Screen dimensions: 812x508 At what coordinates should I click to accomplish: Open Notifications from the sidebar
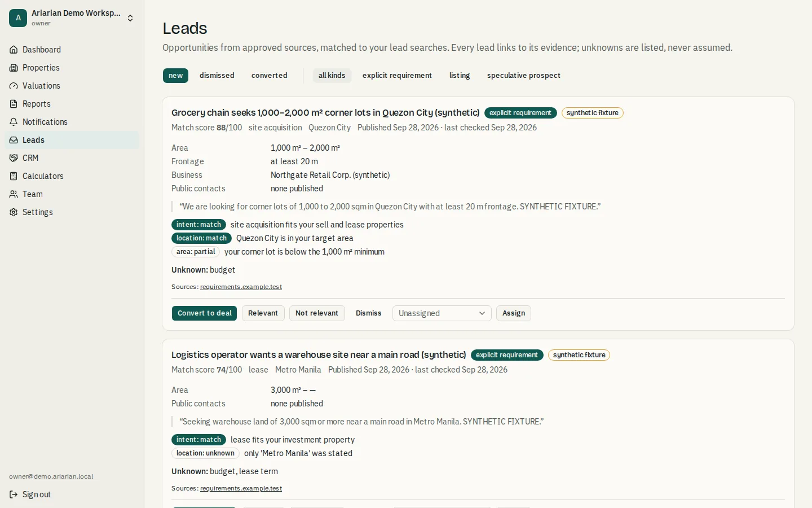[72, 122]
